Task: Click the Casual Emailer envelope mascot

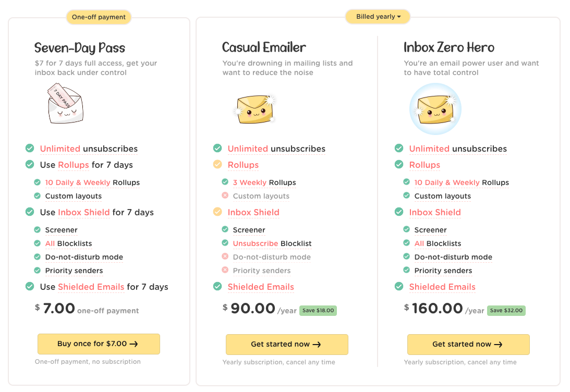Action: pyautogui.click(x=255, y=108)
